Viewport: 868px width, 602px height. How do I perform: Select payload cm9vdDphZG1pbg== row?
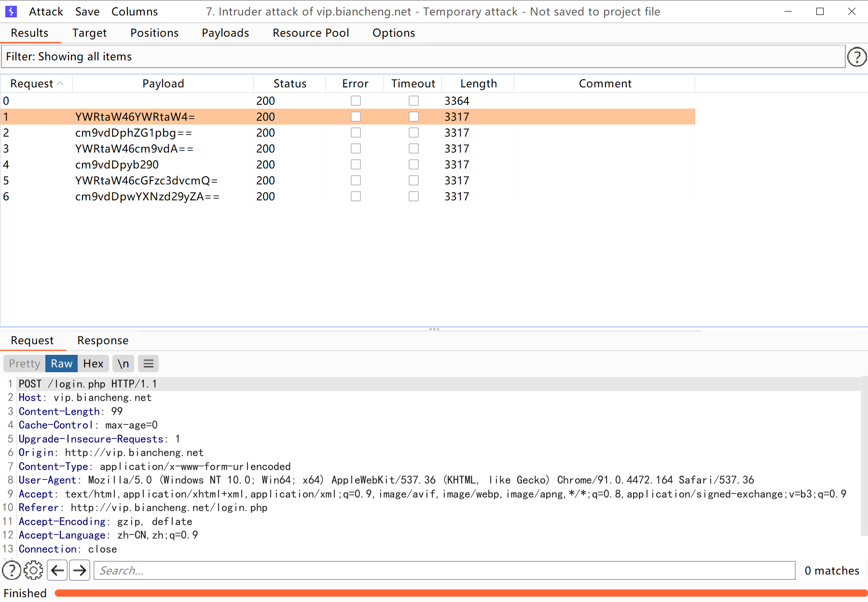(347, 132)
